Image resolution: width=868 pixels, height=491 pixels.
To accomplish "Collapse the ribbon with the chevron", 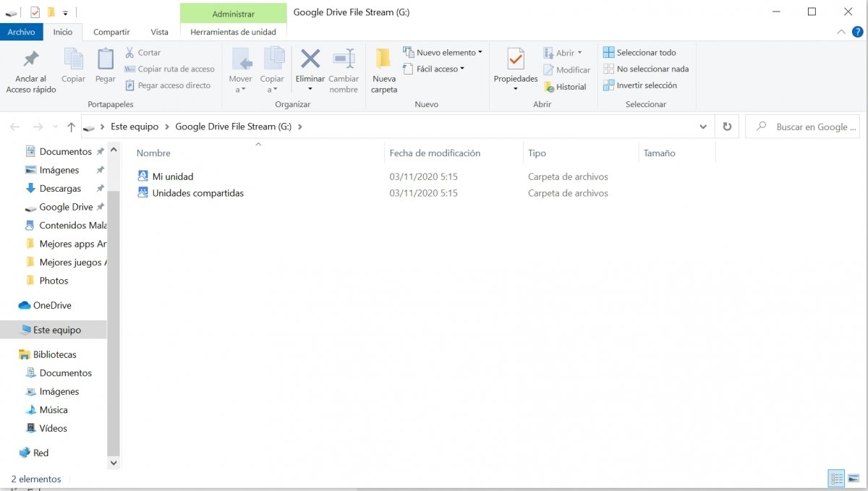I will (841, 32).
